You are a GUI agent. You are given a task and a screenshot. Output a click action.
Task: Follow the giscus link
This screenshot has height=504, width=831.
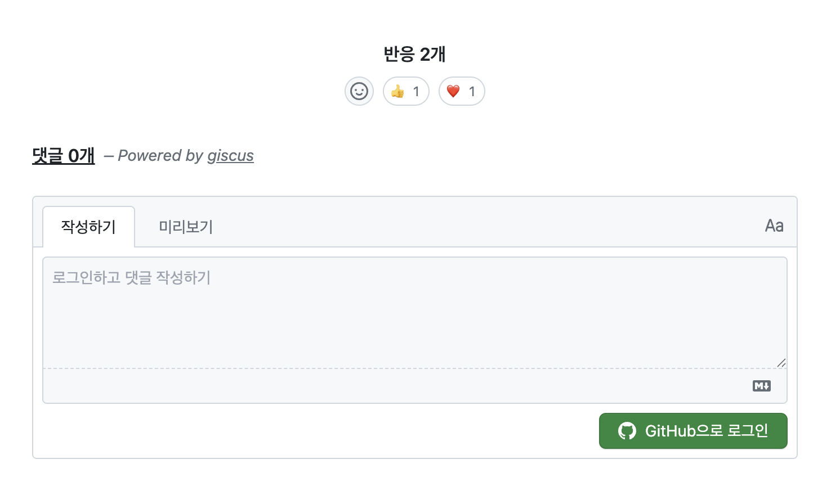(230, 155)
